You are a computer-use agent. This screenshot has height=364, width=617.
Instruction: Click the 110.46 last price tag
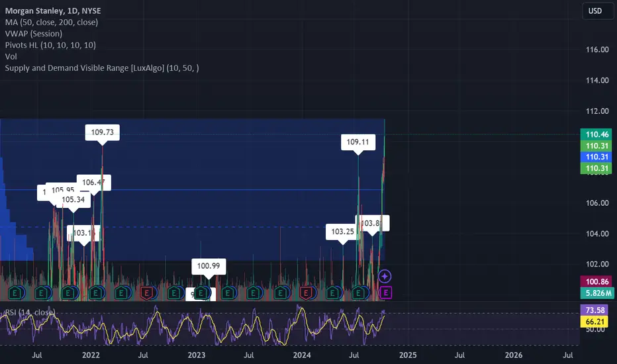(x=596, y=134)
